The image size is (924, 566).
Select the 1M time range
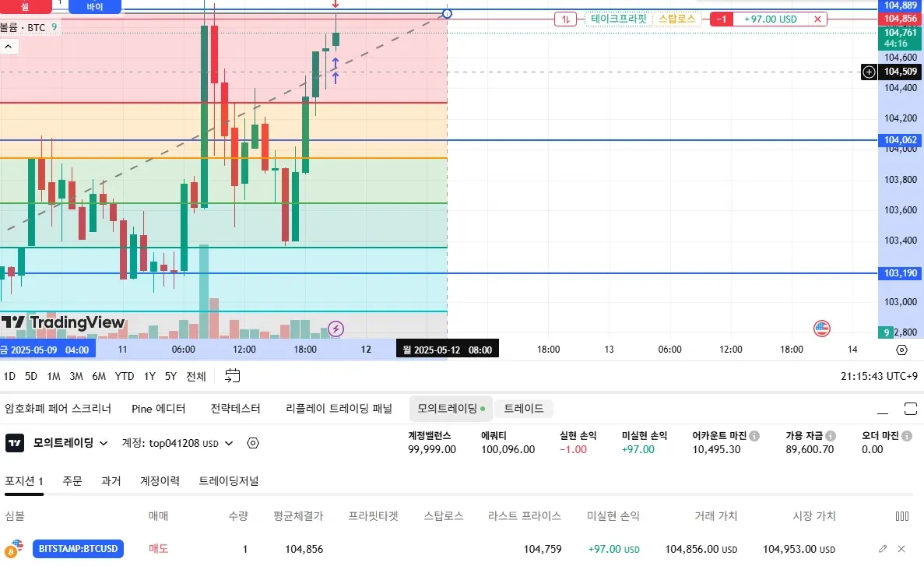[54, 376]
